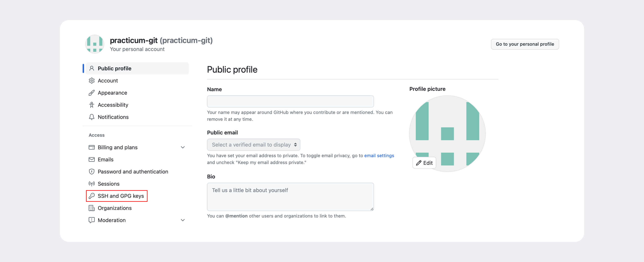The width and height of the screenshot is (644, 262).
Task: Click the paintbrush icon beside Appearance
Action: [91, 93]
